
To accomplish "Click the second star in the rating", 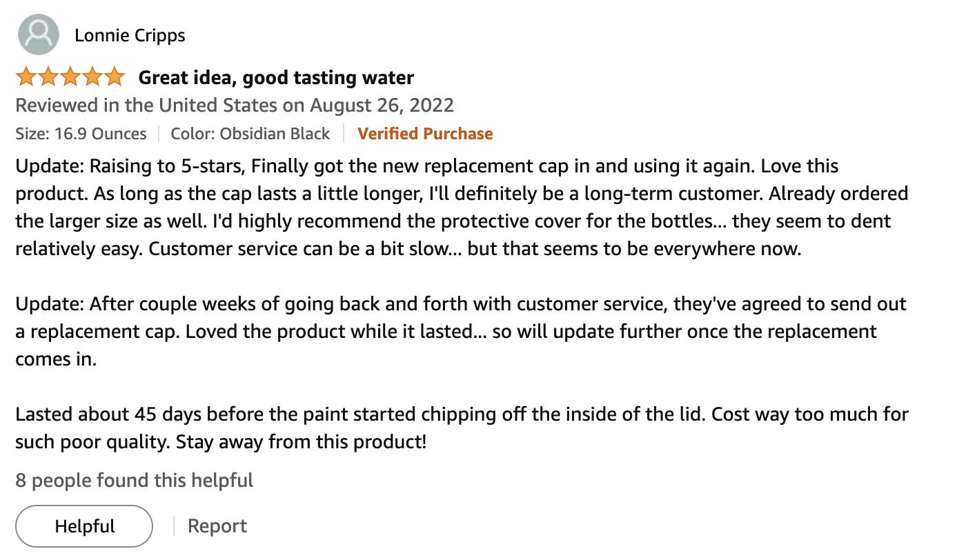I will coord(48,77).
